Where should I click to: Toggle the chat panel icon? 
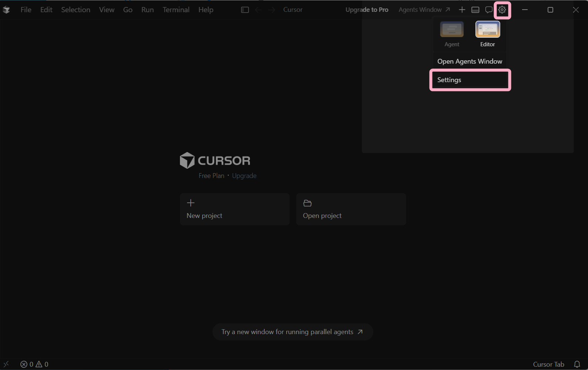click(x=489, y=10)
